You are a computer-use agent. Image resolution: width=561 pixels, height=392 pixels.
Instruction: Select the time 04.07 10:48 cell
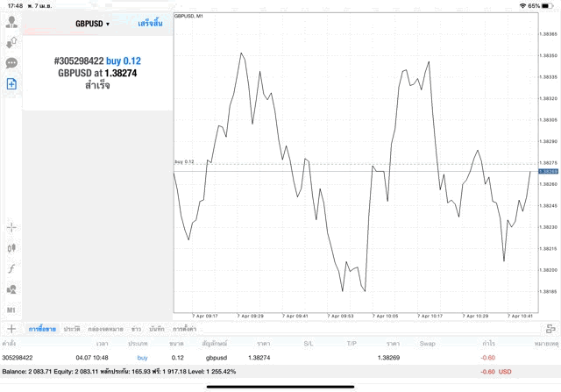click(x=92, y=358)
